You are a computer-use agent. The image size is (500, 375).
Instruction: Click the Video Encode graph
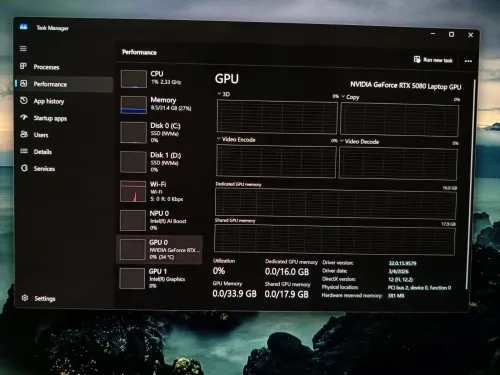pyautogui.click(x=276, y=161)
